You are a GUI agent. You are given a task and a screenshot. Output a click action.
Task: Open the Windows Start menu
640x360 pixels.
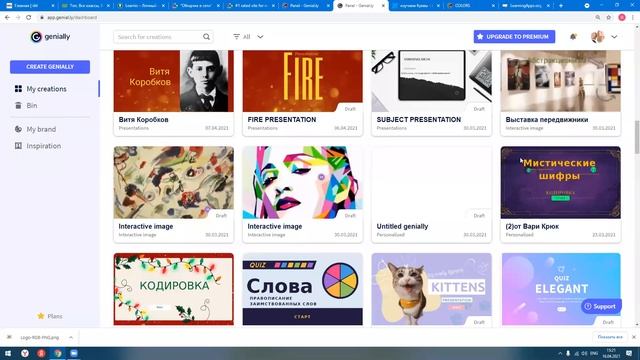[x=8, y=353]
